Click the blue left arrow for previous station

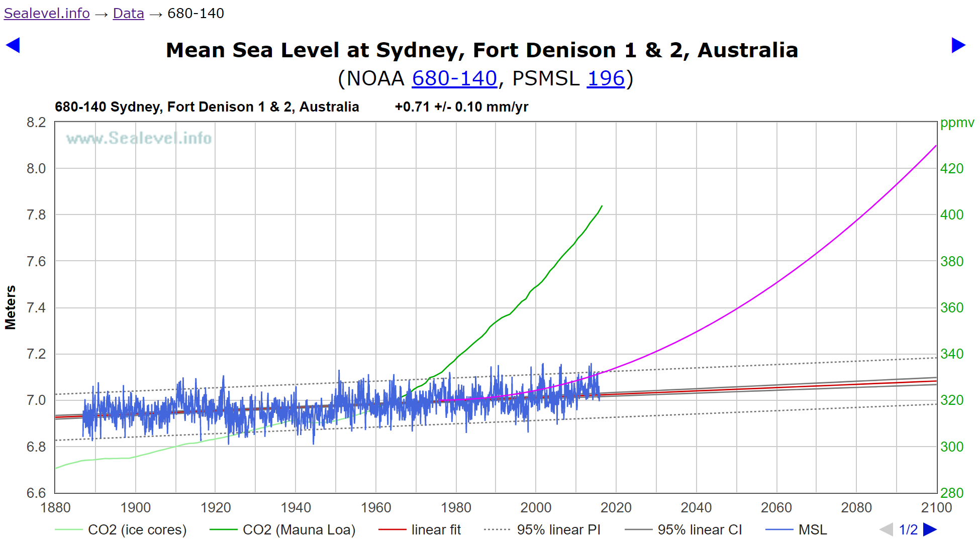[x=13, y=45]
